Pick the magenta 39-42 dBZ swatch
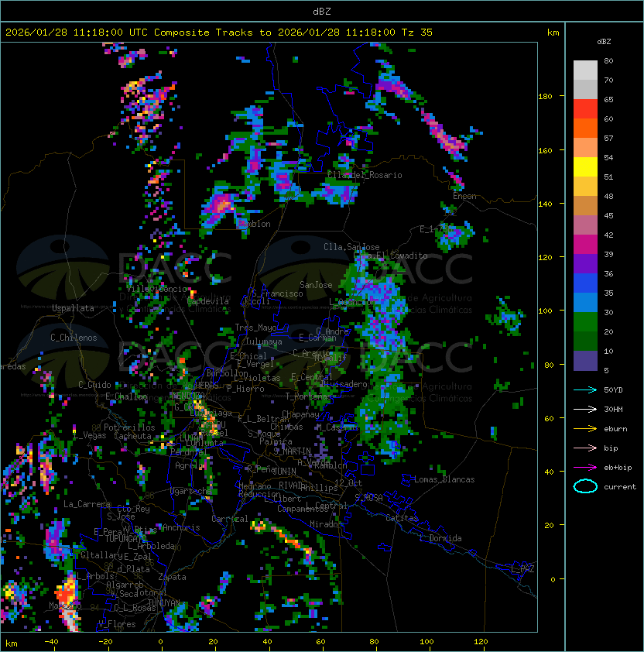644x652 pixels. pyautogui.click(x=585, y=245)
